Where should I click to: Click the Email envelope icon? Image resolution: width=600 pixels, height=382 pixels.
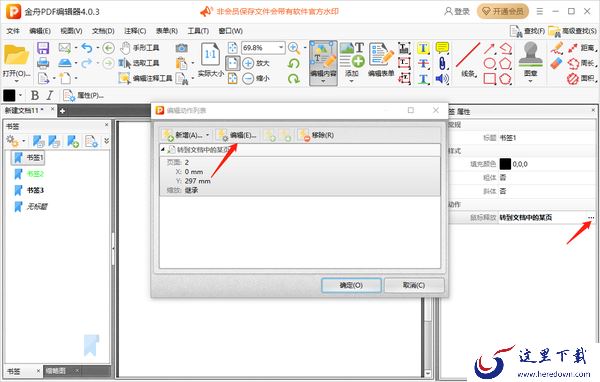(x=65, y=48)
